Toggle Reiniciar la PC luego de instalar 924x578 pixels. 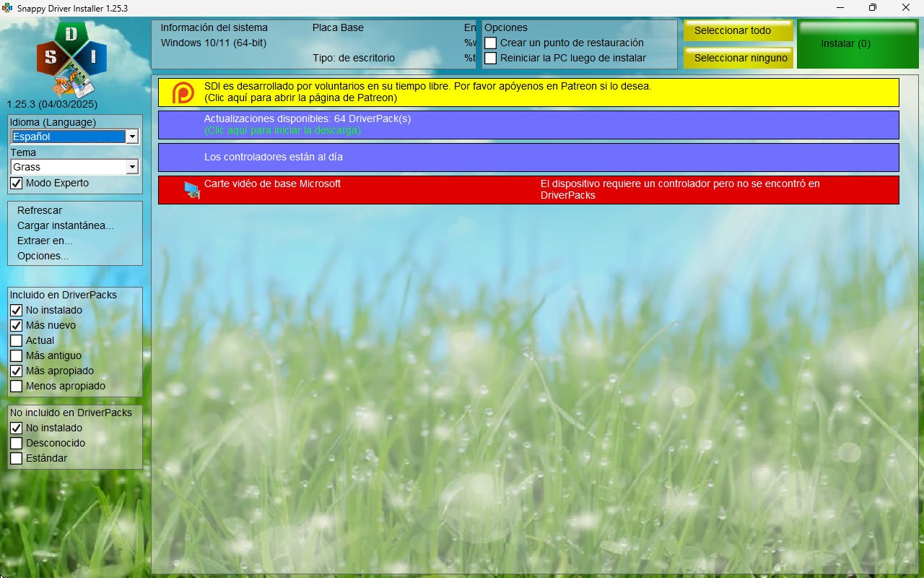click(491, 59)
